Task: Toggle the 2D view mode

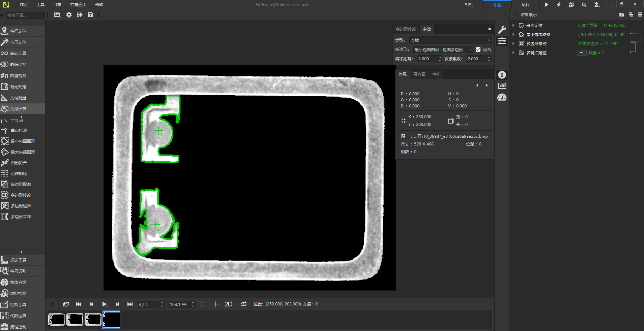Action: (228, 304)
